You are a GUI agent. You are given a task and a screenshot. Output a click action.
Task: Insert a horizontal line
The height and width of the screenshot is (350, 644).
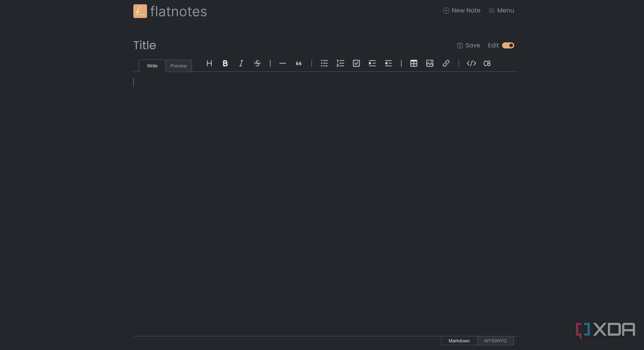283,63
